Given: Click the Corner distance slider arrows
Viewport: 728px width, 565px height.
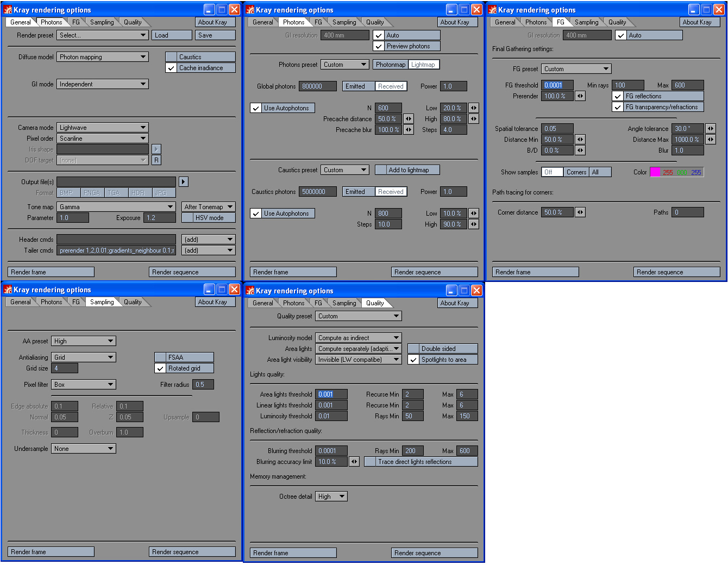Looking at the screenshot, I should pyautogui.click(x=580, y=212).
